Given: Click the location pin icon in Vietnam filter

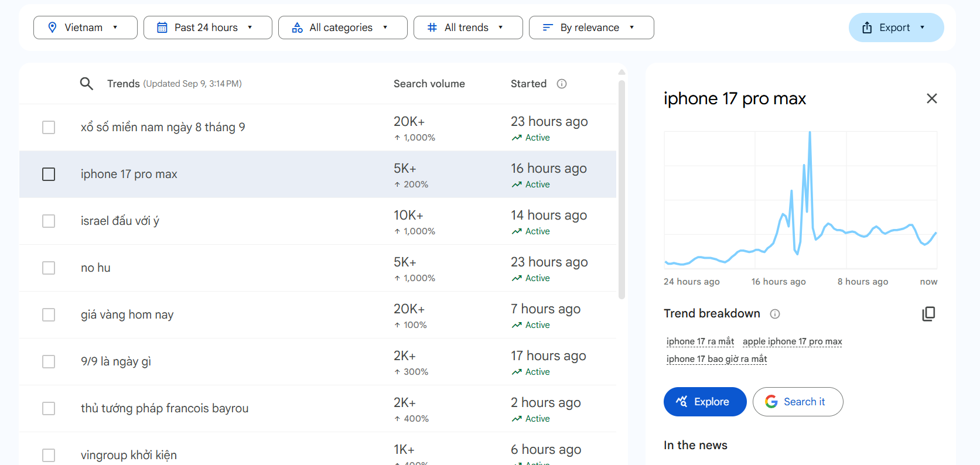Looking at the screenshot, I should coord(52,28).
